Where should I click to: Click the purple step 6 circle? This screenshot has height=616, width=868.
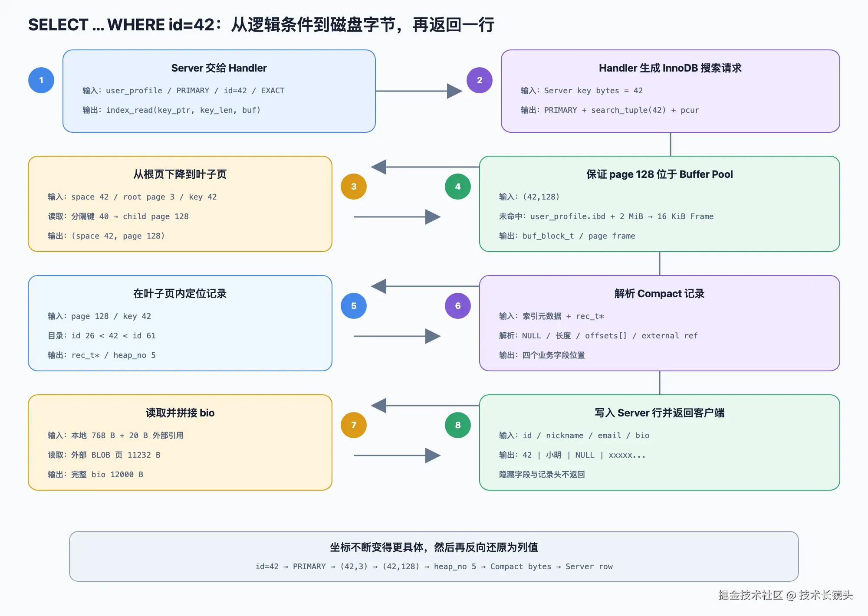click(458, 306)
